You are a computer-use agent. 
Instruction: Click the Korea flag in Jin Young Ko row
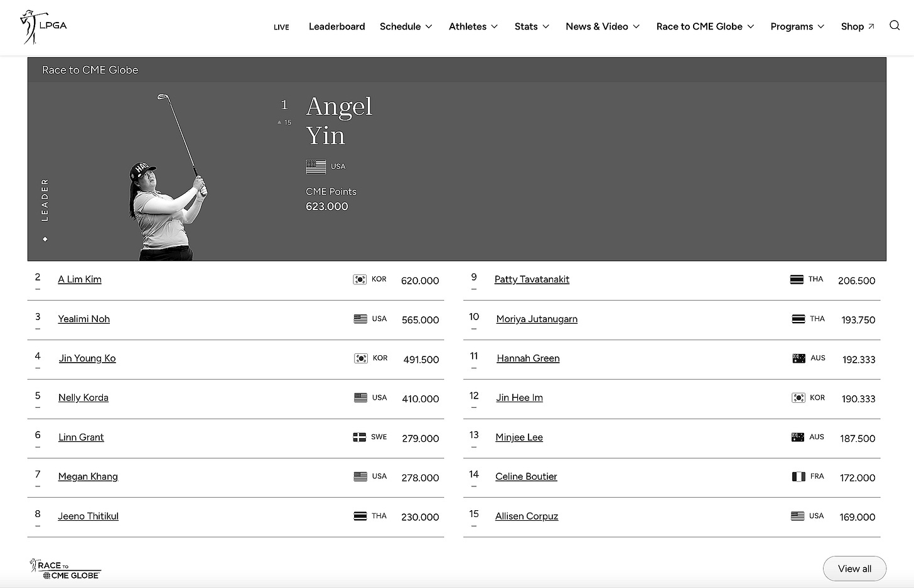pyautogui.click(x=361, y=358)
